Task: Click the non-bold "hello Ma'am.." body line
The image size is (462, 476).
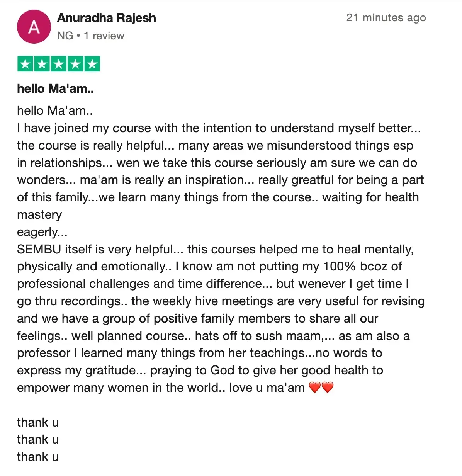Action: [x=55, y=111]
